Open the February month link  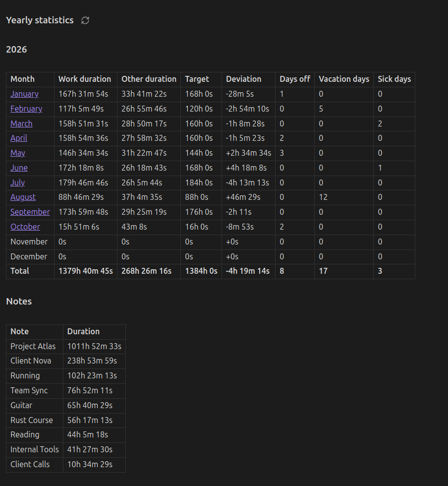[26, 109]
